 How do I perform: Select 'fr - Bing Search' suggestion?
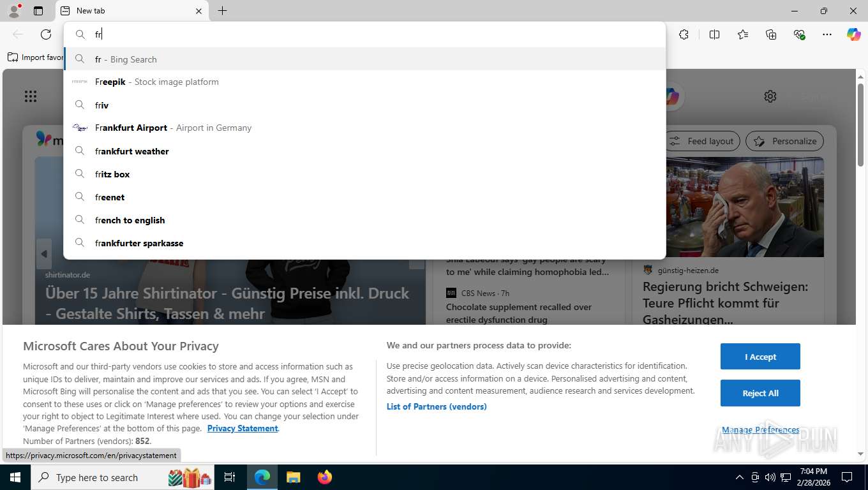(364, 59)
